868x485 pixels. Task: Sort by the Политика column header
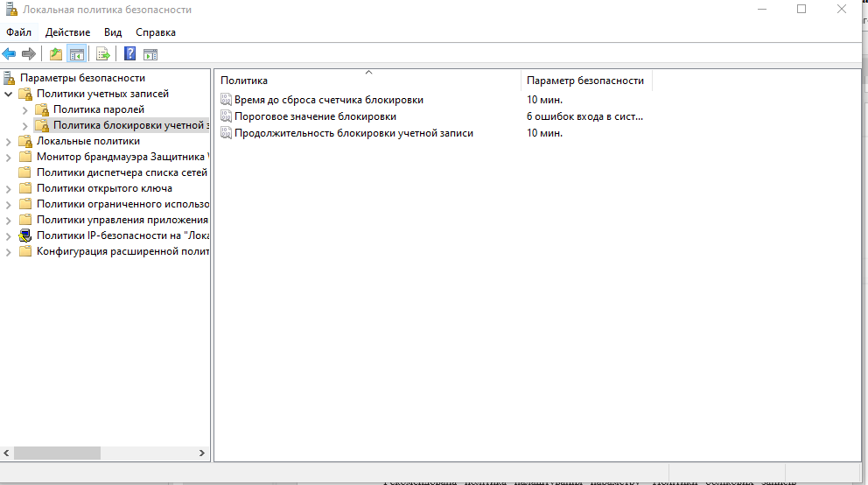tap(367, 81)
